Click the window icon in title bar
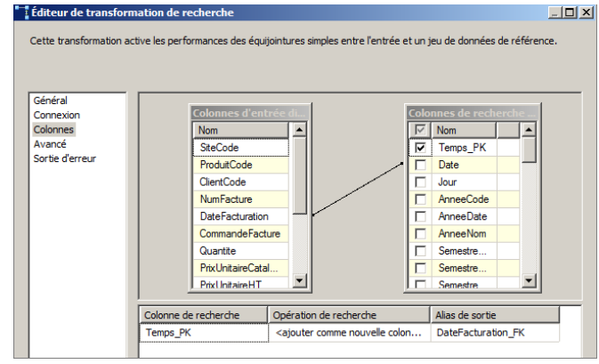Screen dimensions: 599x364 tap(9, 12)
